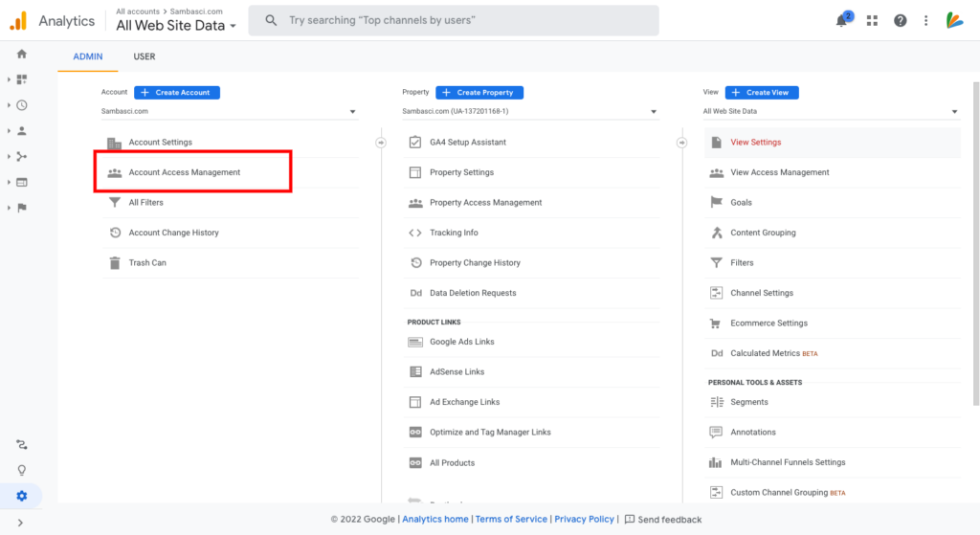Open Customization dashboards icon in sidebar
This screenshot has height=535, width=980.
tap(22, 79)
